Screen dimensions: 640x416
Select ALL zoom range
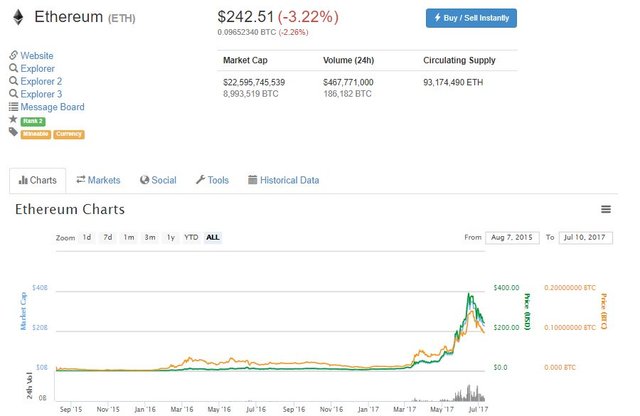[213, 237]
